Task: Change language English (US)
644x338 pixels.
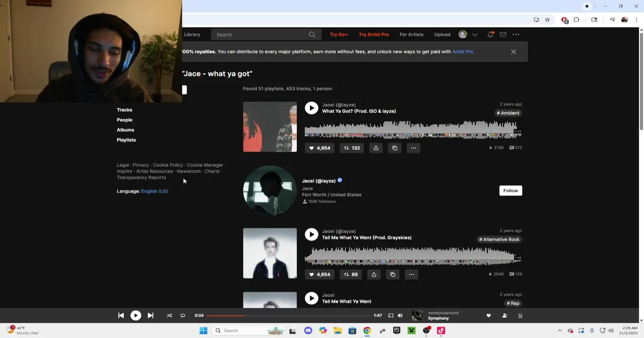Action: pos(155,191)
